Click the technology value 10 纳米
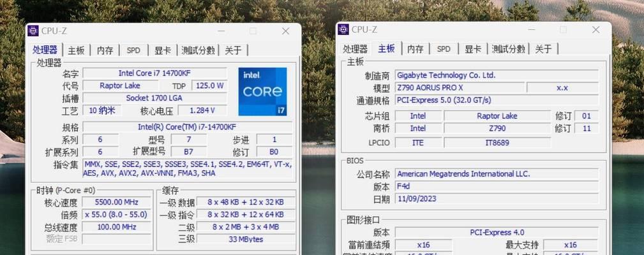The height and width of the screenshot is (255, 644). (x=102, y=110)
